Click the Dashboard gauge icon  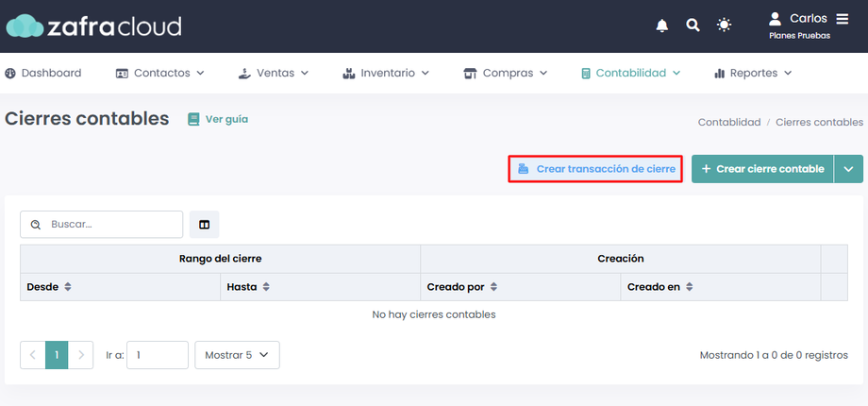[10, 73]
